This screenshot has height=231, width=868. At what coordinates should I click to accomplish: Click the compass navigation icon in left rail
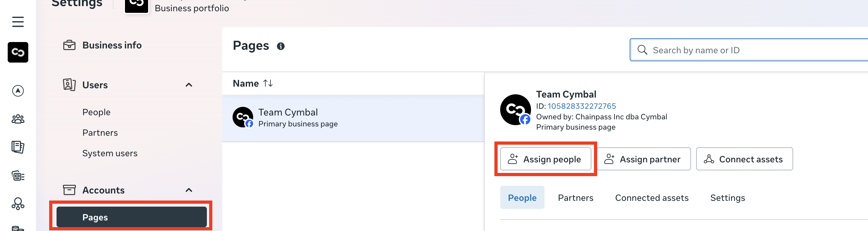18,90
